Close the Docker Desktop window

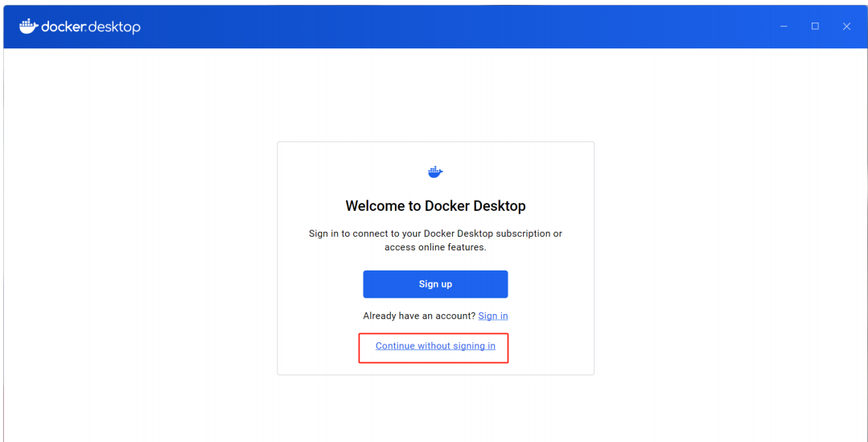[x=846, y=26]
